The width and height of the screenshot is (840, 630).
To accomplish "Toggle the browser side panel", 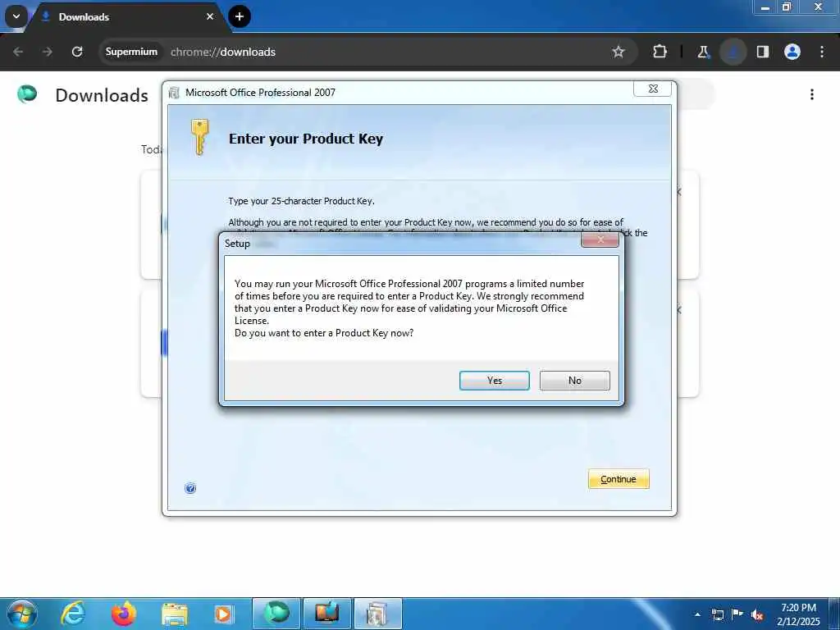I will click(x=763, y=52).
